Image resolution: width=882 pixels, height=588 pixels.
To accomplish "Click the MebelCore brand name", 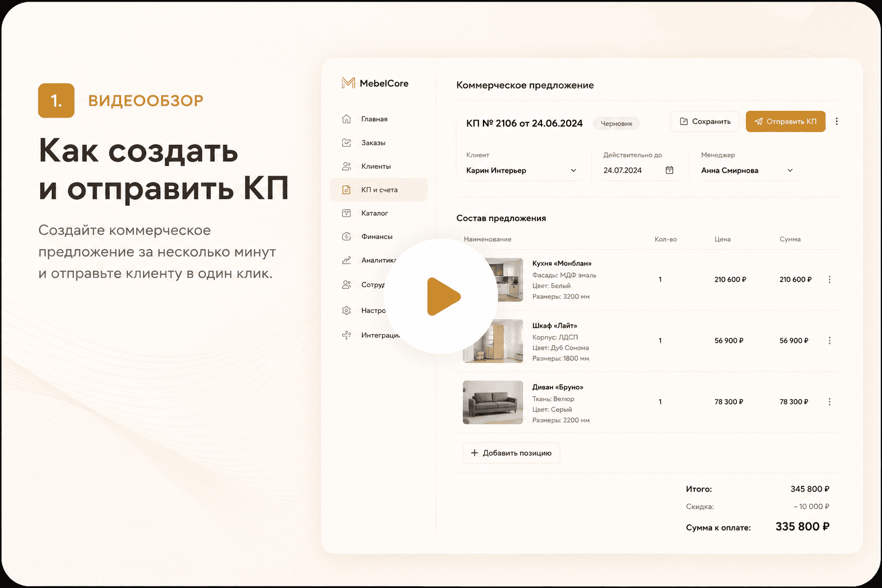I will pos(384,83).
